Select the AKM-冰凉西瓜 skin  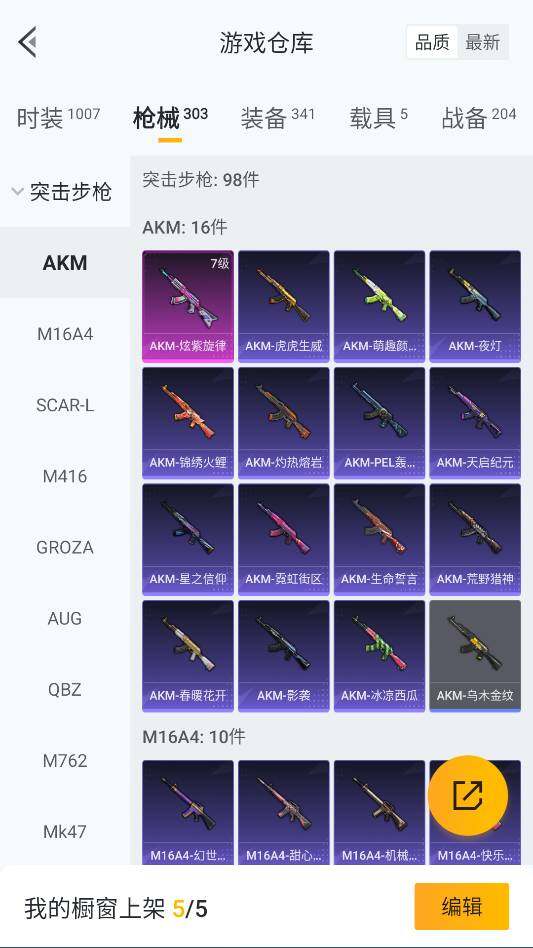coord(380,655)
